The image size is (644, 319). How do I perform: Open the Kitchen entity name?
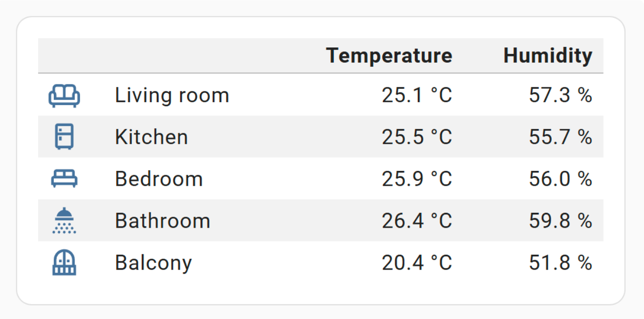coord(151,137)
